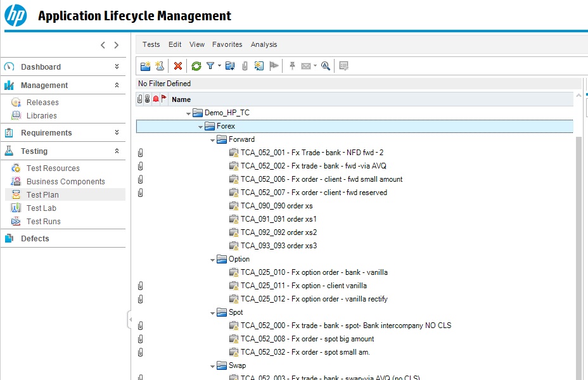Click the Send by E-mail envelope icon
Image resolution: width=588 pixels, height=380 pixels.
306,66
